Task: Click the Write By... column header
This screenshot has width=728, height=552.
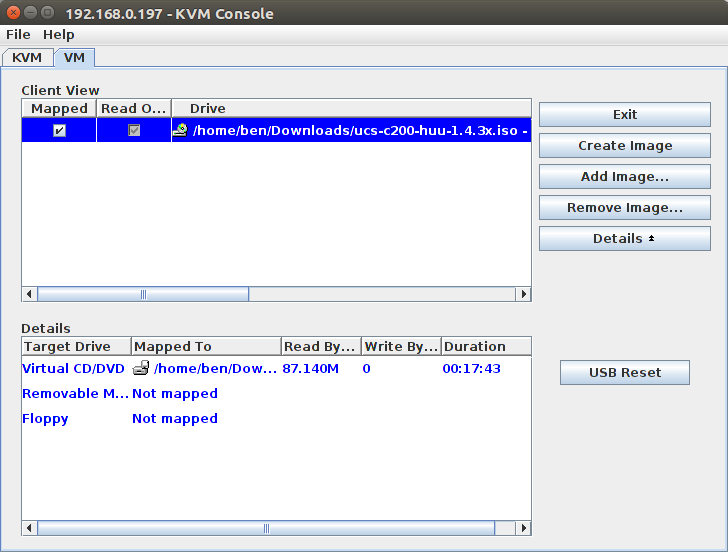Action: pyautogui.click(x=402, y=346)
